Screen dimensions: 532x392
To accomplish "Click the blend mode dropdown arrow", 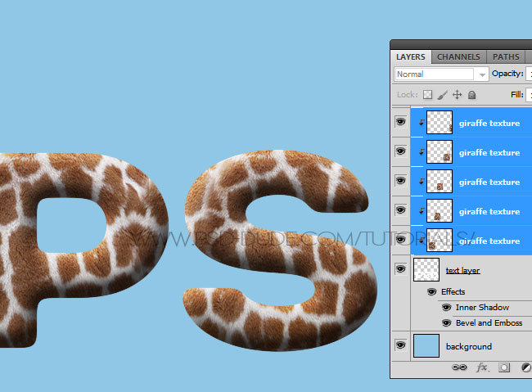I will coord(482,74).
